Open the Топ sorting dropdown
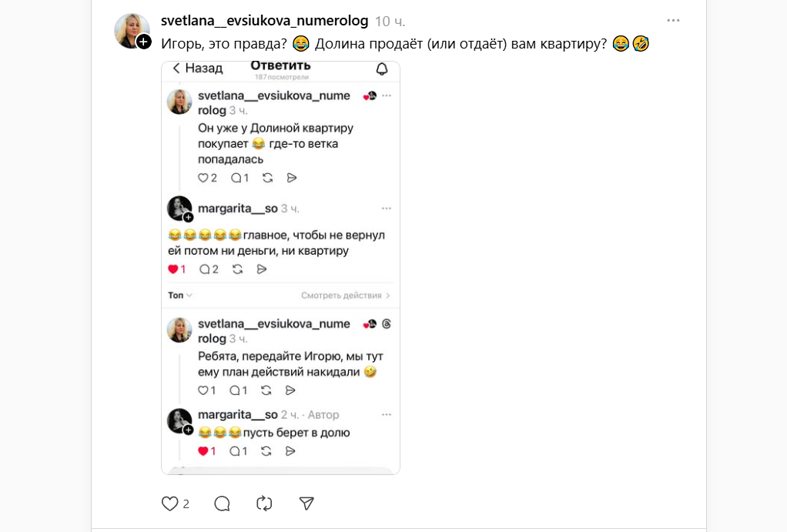 point(177,295)
